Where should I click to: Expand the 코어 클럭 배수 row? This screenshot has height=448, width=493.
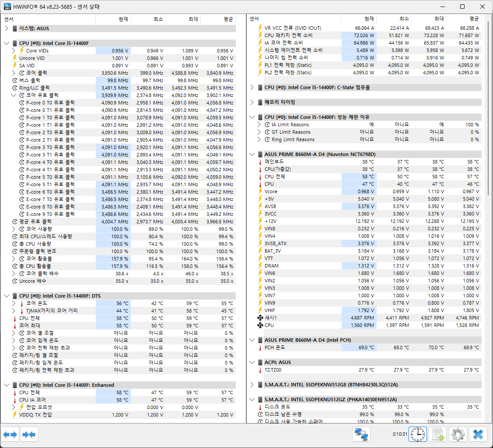[x=14, y=274]
